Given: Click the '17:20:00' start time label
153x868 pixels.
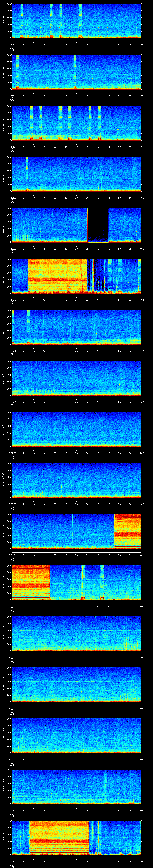Looking at the screenshot, I should tap(12, 351).
